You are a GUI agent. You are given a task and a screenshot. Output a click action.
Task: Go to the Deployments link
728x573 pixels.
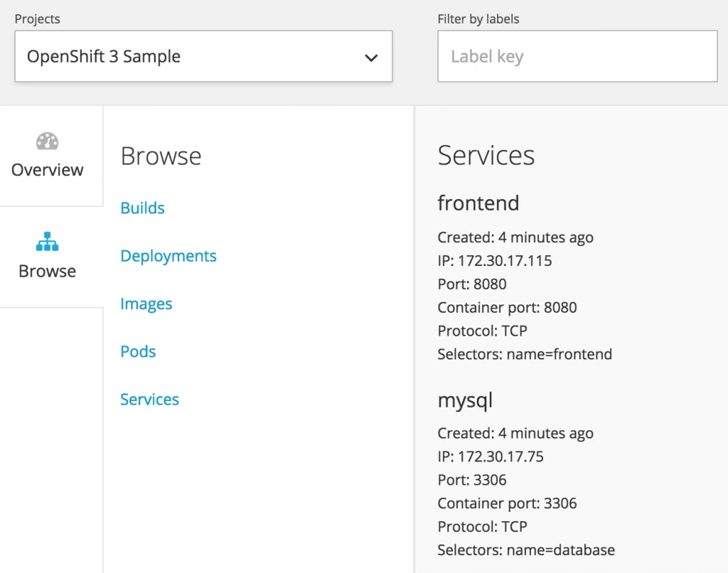(168, 256)
